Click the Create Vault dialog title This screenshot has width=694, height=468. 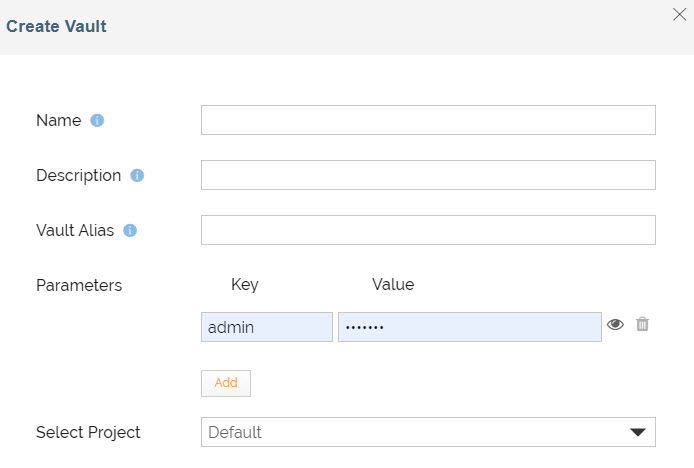57,27
